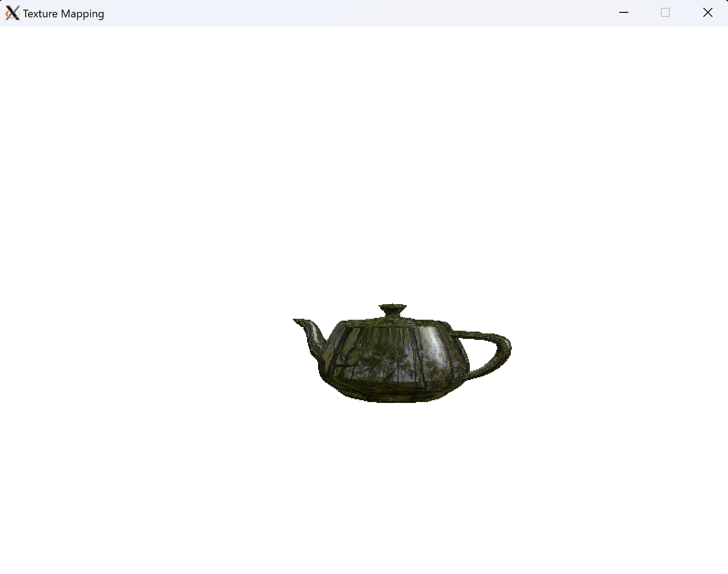Minimize the Texture Mapping window
728x574 pixels.
(x=624, y=13)
